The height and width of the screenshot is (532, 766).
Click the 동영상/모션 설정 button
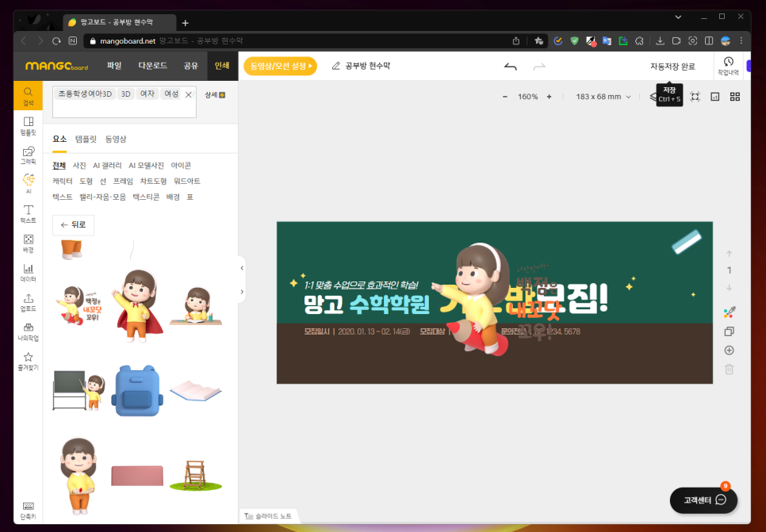[281, 66]
